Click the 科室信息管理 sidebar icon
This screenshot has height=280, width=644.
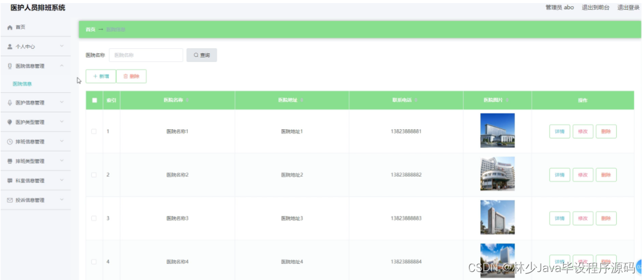point(10,180)
